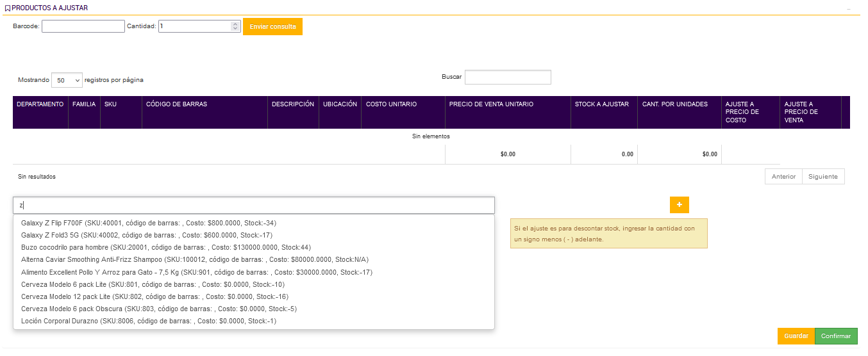Click the Buscar search field
Screen dimensions: 868x356
[508, 77]
